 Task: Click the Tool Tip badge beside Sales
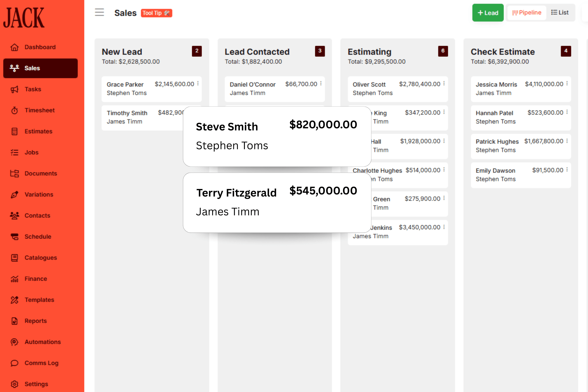coord(156,13)
